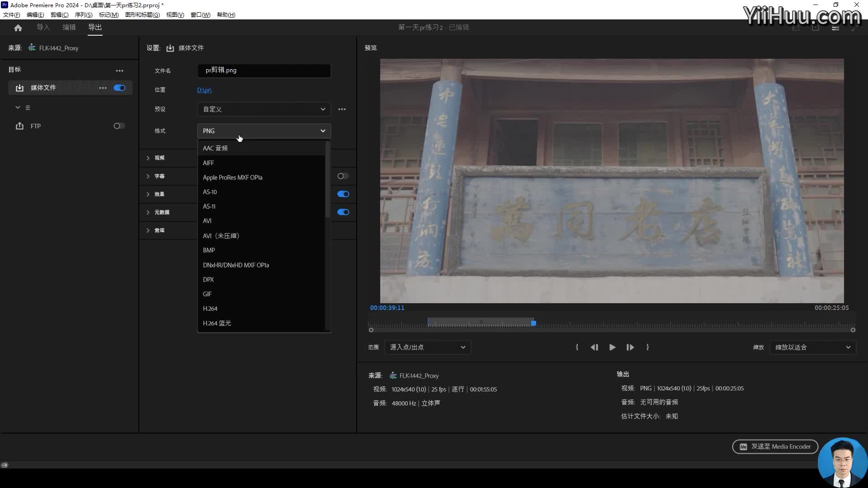Viewport: 868px width, 488px height.
Task: Pick BMP format option
Action: pyautogui.click(x=261, y=250)
